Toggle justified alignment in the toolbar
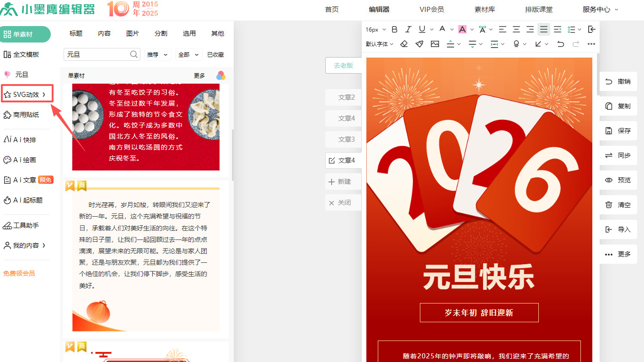This screenshot has width=644, height=362. click(543, 29)
